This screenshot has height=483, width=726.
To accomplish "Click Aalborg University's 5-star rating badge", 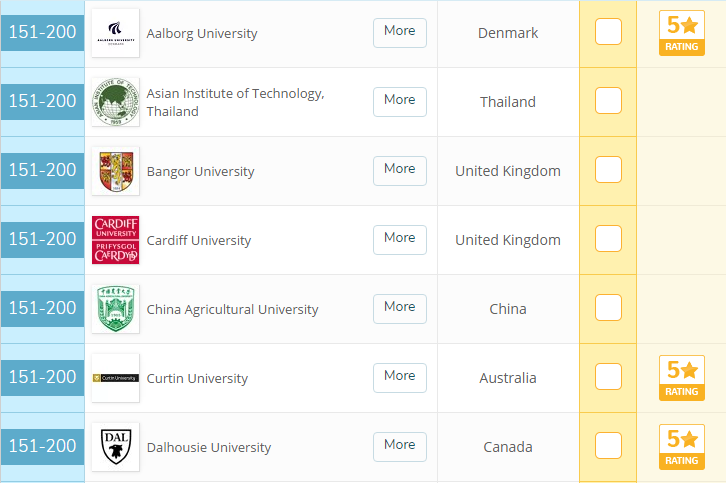I will [682, 33].
